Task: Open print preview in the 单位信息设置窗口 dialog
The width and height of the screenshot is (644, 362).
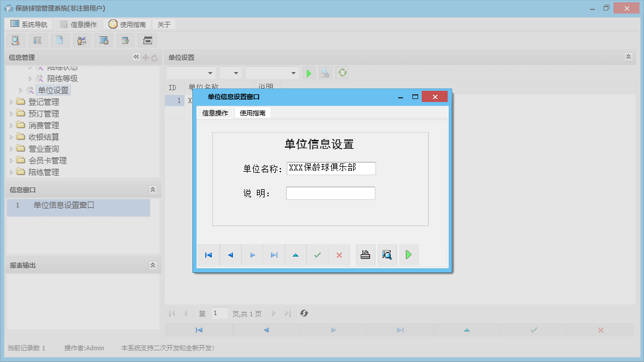Action: (387, 255)
